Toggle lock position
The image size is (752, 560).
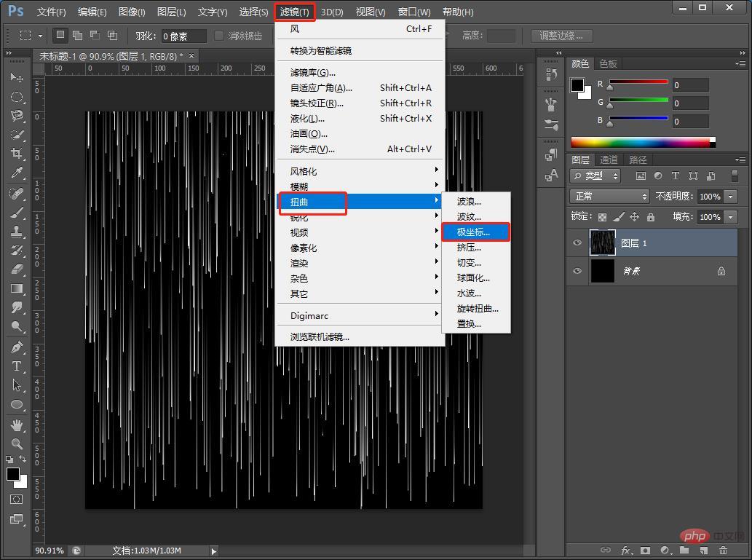click(x=635, y=217)
